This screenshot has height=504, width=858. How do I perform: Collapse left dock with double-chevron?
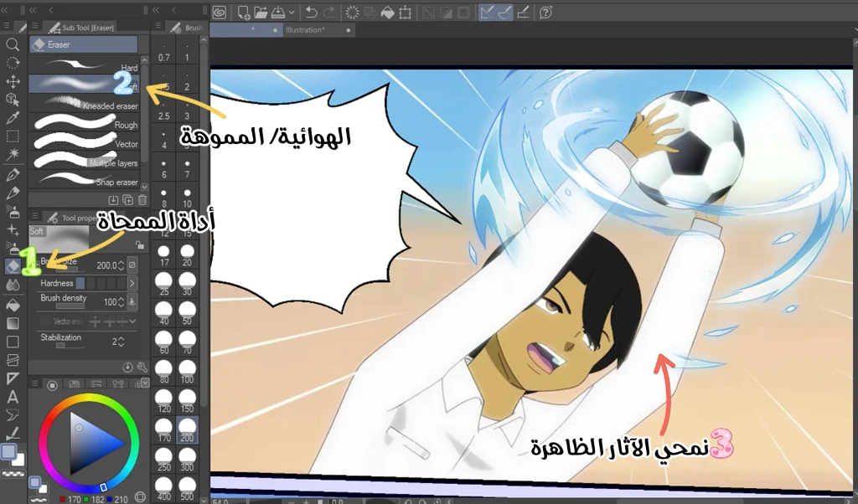point(4,10)
